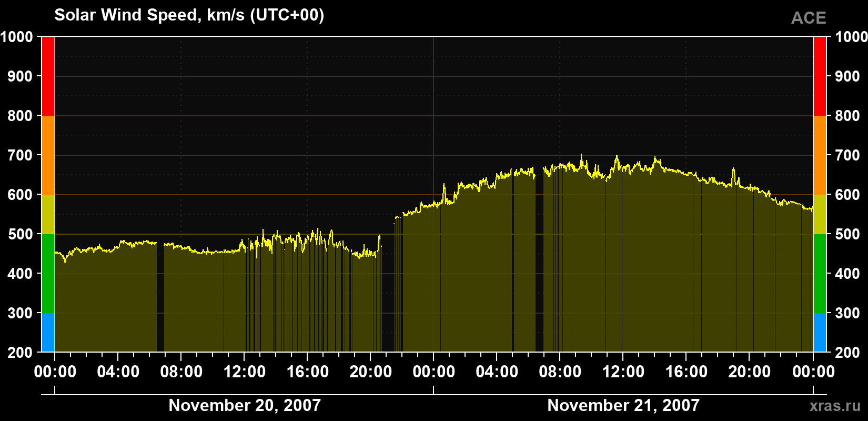This screenshot has height=421, width=868.
Task: Click the orange band on the left scale
Action: pos(48,155)
